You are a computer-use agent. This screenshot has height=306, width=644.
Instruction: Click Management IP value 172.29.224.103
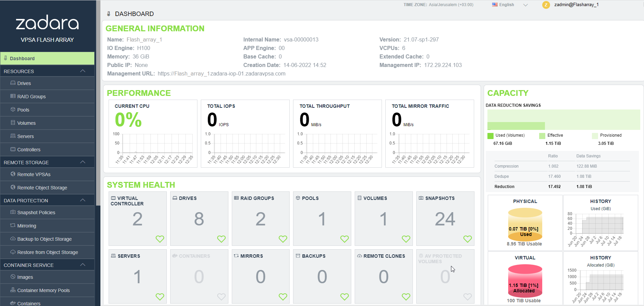(x=443, y=65)
